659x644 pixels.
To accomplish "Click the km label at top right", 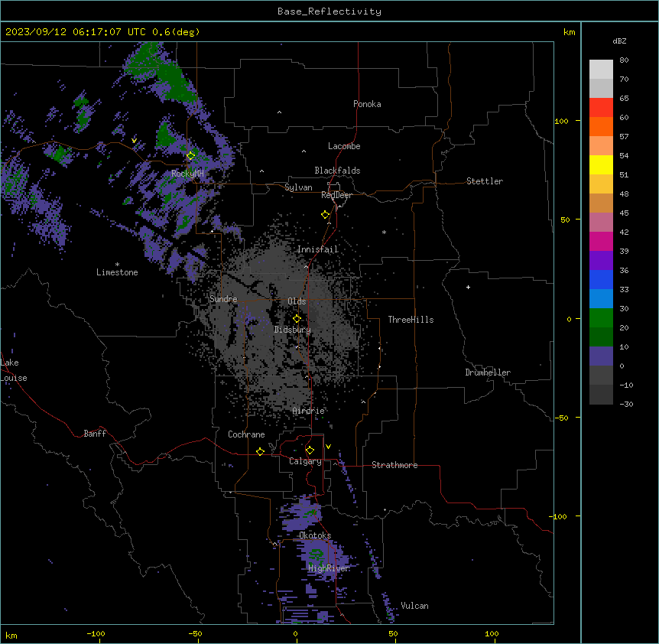I will tap(569, 32).
